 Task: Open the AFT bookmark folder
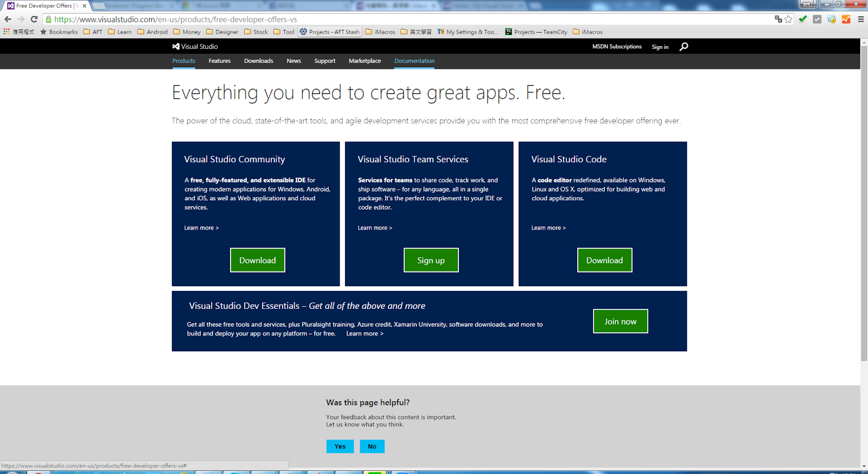(93, 32)
